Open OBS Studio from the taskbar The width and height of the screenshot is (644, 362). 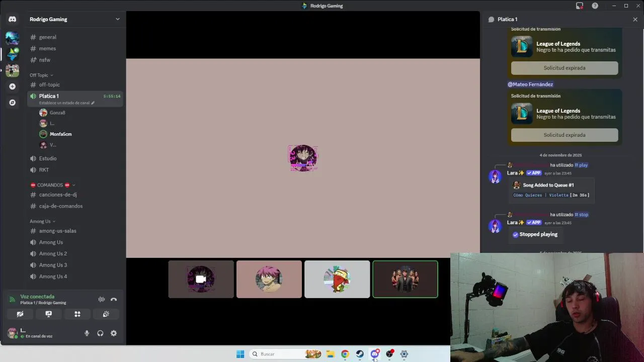coord(389,354)
